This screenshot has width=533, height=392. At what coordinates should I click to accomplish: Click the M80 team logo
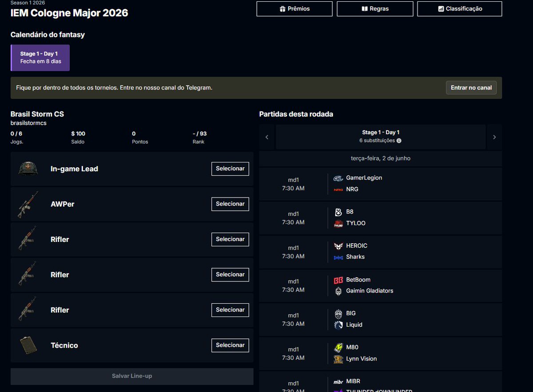pyautogui.click(x=338, y=348)
